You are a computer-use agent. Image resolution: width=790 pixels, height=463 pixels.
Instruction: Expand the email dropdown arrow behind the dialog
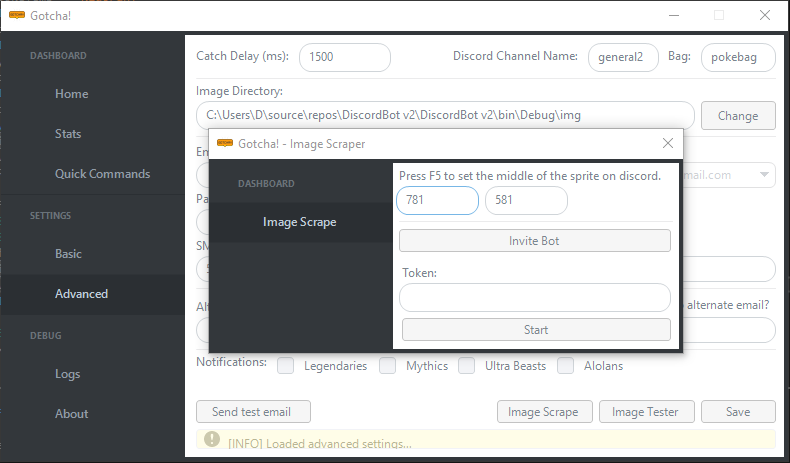coord(764,175)
